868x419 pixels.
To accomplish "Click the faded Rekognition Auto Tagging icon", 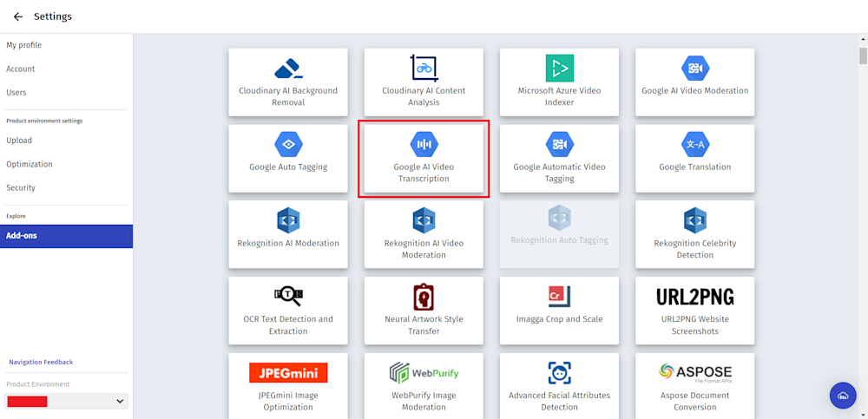I will point(560,218).
